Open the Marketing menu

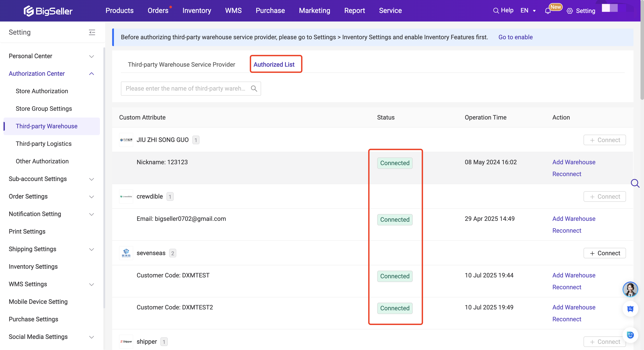315,11
